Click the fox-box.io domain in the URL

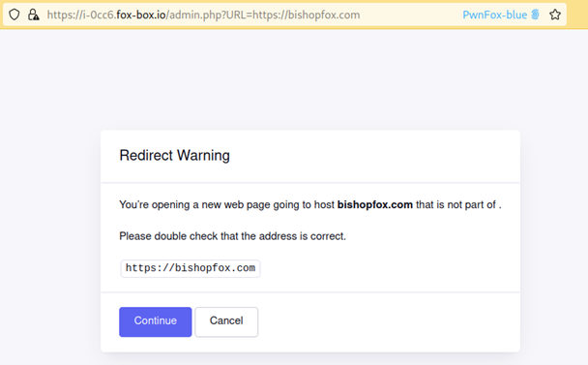[141, 15]
